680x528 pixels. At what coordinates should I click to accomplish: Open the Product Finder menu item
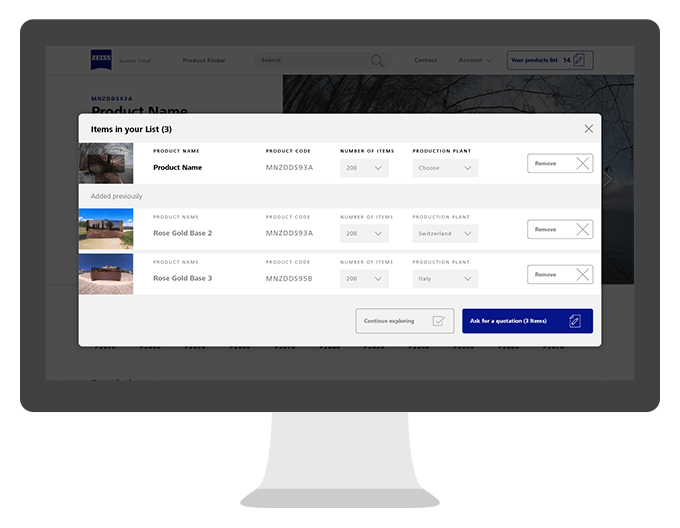tap(204, 60)
